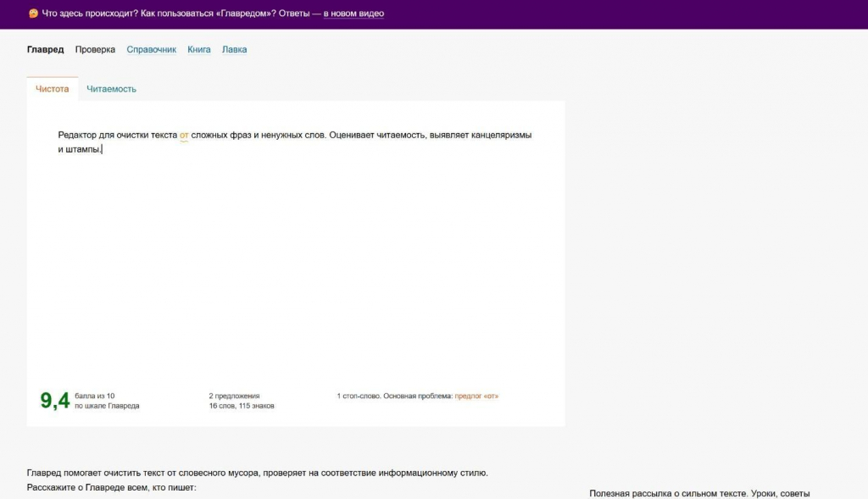Click the «2 предложения» statistics text
The height and width of the screenshot is (499, 868).
coord(233,396)
